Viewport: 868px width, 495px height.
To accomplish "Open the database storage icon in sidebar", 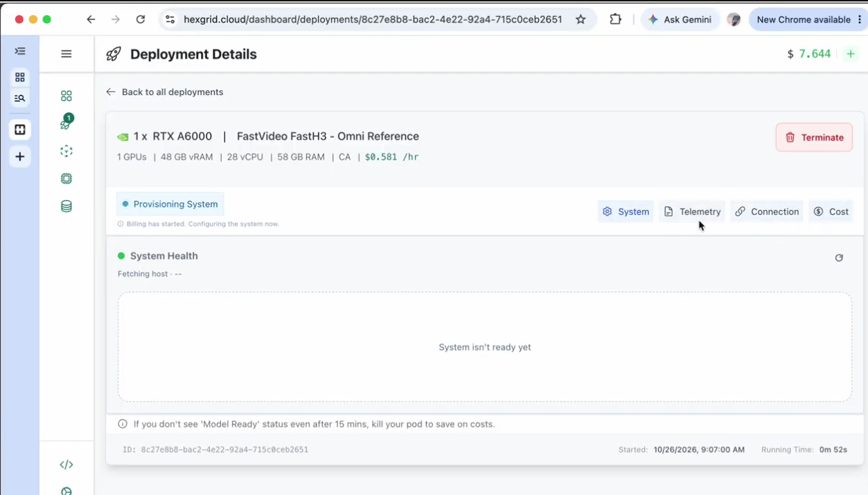I will (67, 206).
